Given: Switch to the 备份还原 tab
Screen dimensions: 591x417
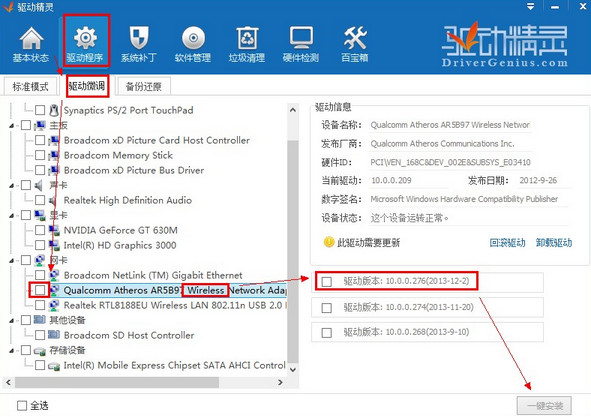Looking at the screenshot, I should [x=144, y=86].
